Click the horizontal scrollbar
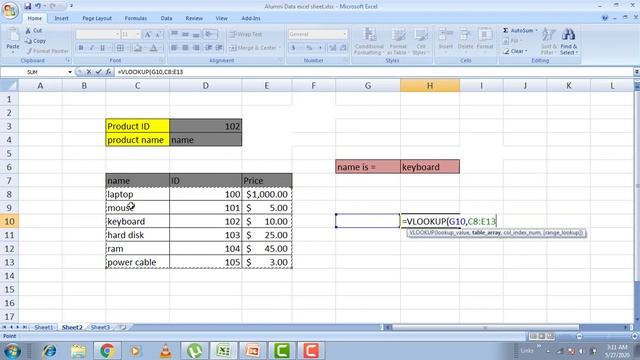The width and height of the screenshot is (640, 360). click(485, 327)
